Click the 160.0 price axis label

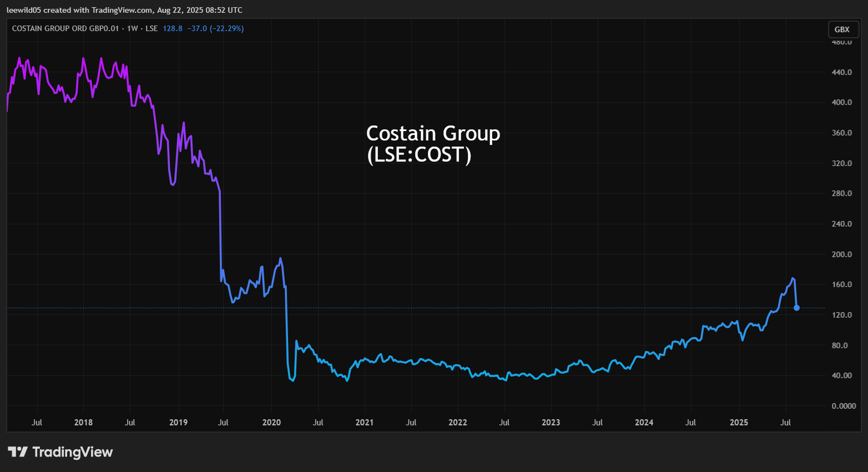(x=842, y=284)
